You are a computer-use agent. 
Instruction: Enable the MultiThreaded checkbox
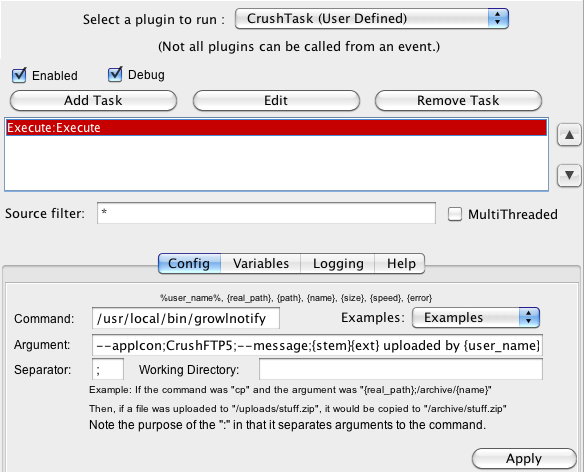tap(455, 214)
